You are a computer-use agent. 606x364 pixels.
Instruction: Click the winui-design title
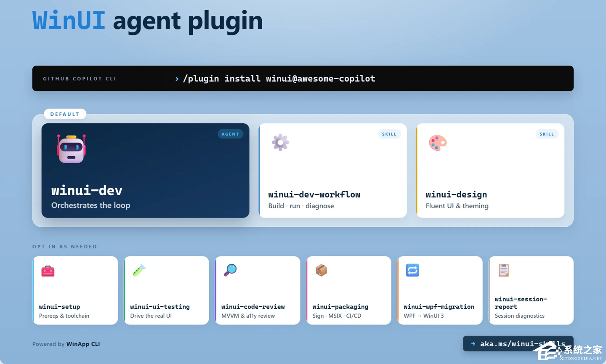click(x=456, y=194)
